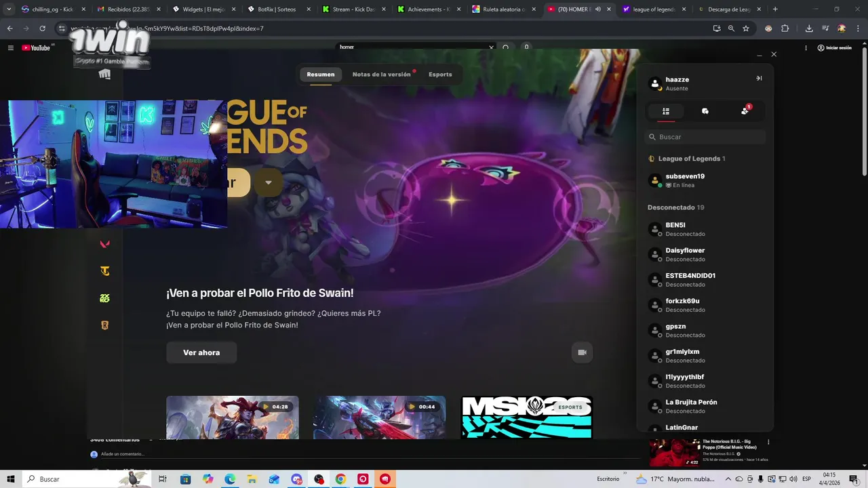Viewport: 868px width, 488px height.
Task: Click the Ver ahora button
Action: pos(201,352)
